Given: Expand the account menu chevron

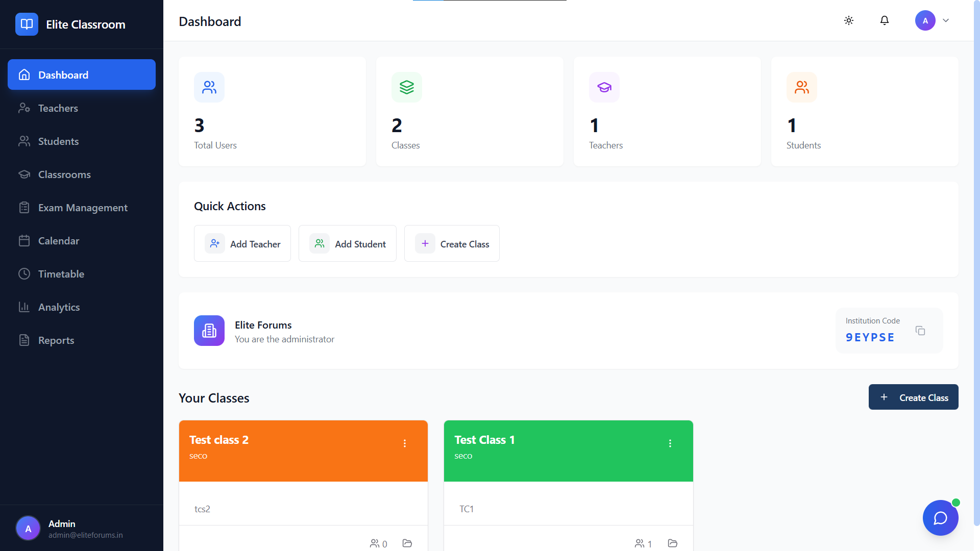Looking at the screenshot, I should [946, 20].
